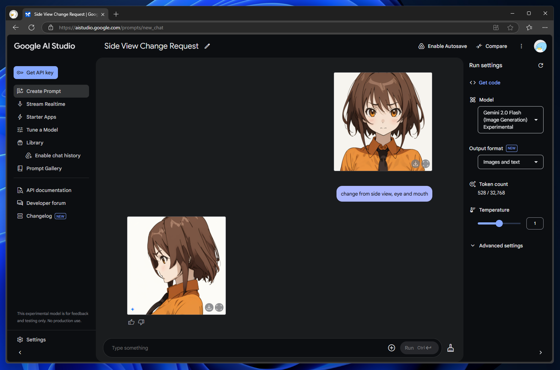Open the front-view anime girl thumbnail
560x370 pixels.
tap(383, 121)
